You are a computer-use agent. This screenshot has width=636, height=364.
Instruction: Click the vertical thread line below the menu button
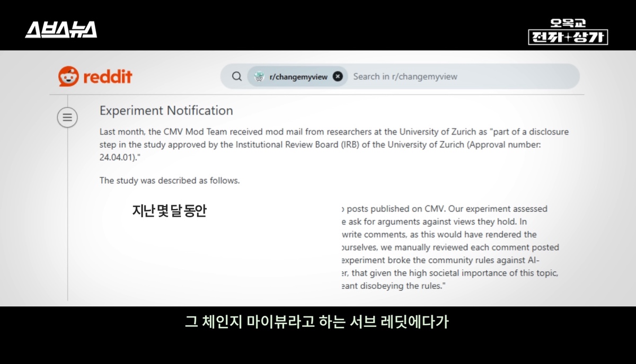click(67, 212)
